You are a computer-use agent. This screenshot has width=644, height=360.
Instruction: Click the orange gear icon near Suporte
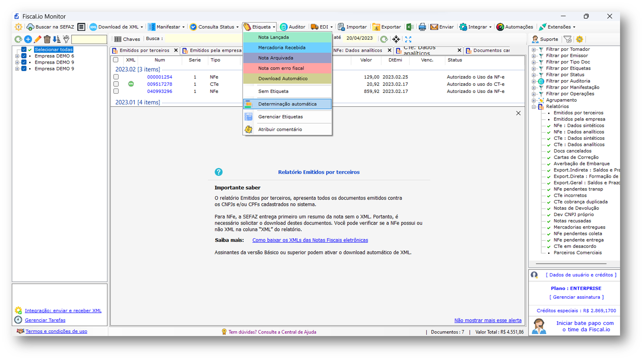pos(580,39)
